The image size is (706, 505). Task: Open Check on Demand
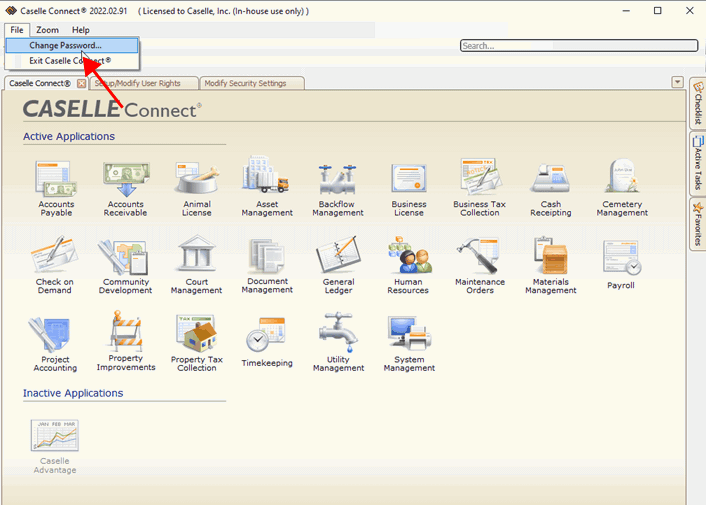tap(54, 265)
